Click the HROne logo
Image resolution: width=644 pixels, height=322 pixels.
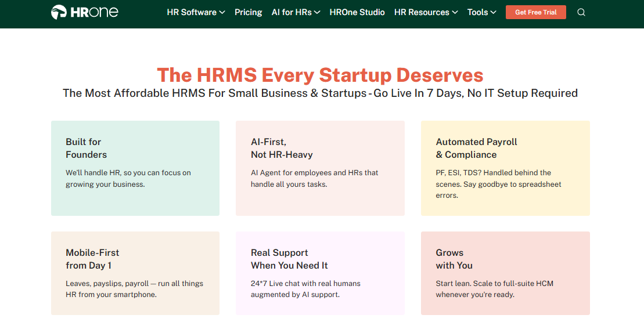(85, 12)
